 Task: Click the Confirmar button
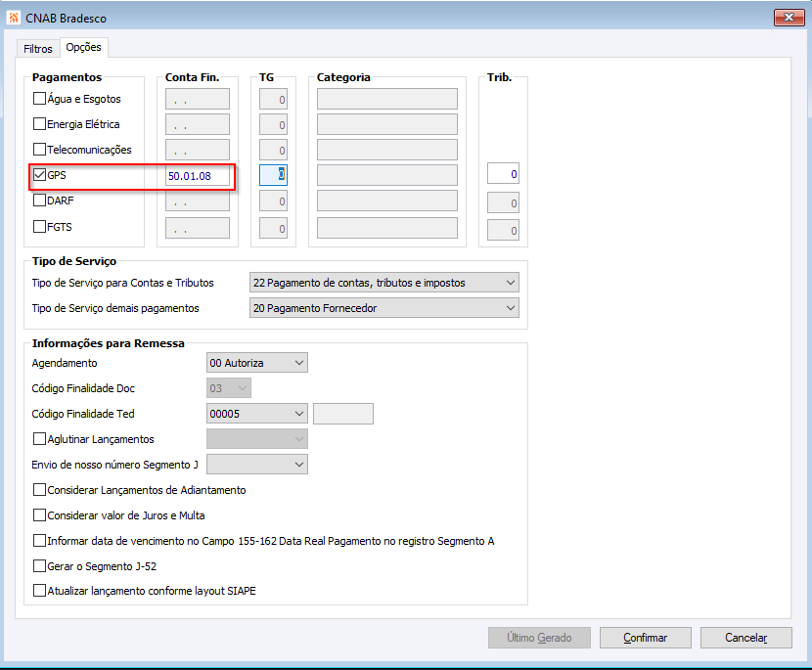pyautogui.click(x=646, y=638)
